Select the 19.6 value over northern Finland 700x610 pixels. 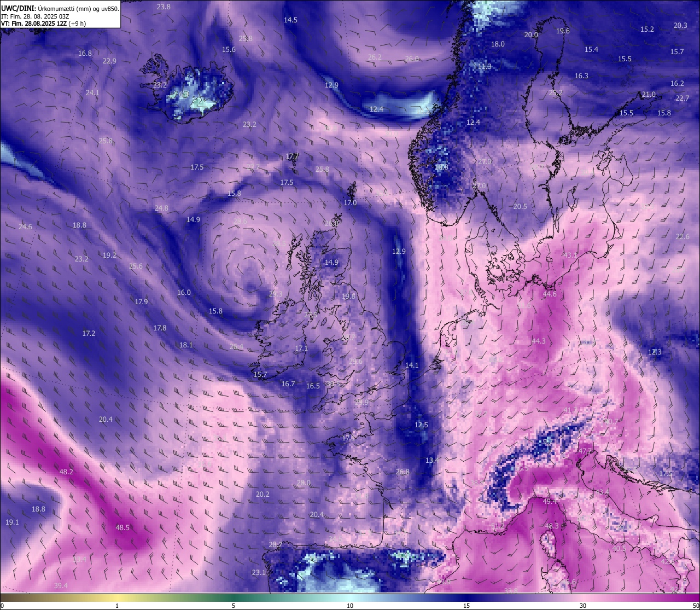(x=563, y=31)
